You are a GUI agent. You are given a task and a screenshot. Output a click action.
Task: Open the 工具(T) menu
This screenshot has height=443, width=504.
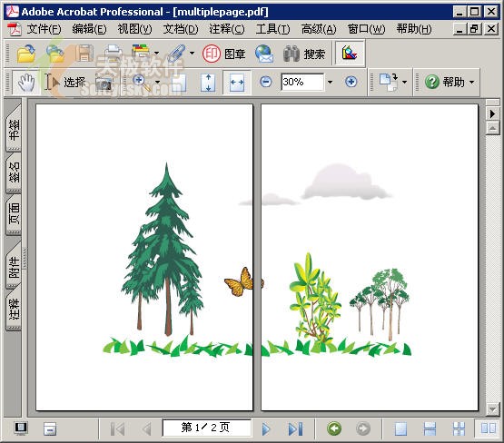[x=272, y=29]
